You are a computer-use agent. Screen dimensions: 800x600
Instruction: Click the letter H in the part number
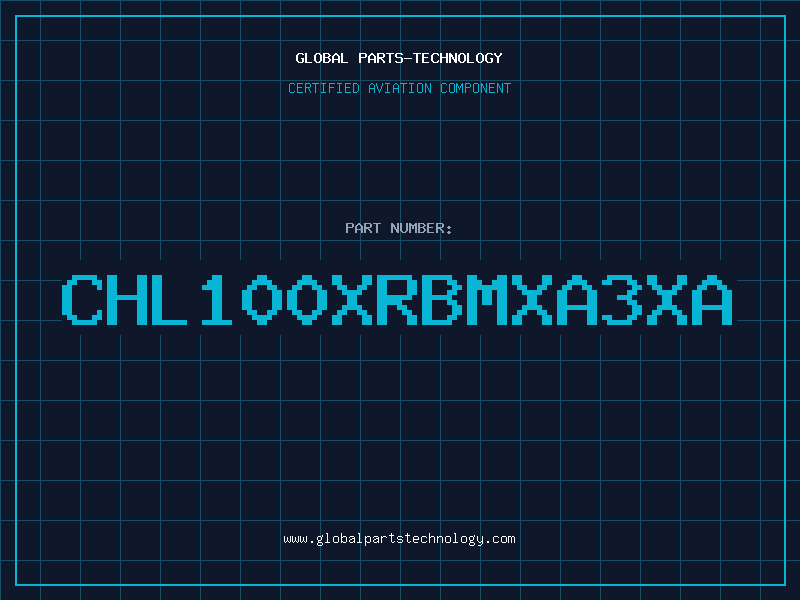(127, 299)
